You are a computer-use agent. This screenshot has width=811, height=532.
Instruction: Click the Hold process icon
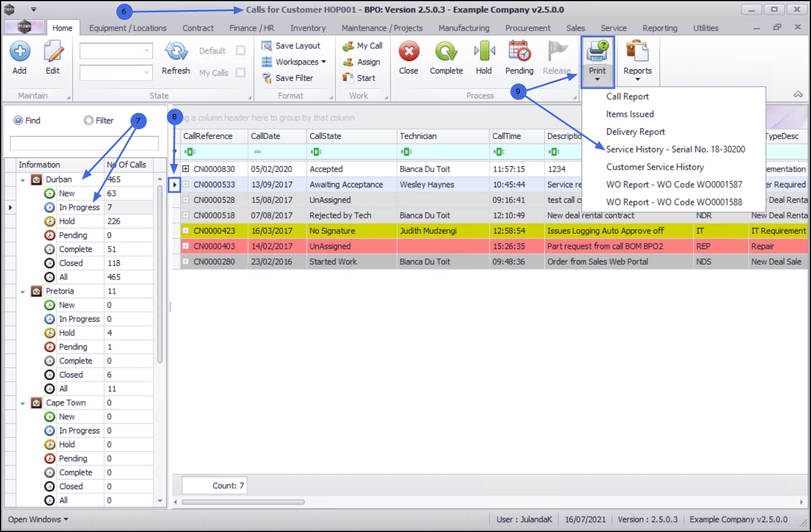click(484, 52)
